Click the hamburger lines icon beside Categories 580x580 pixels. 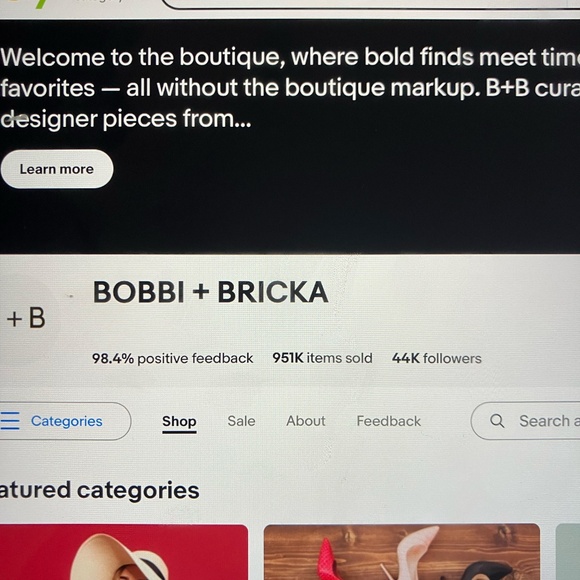10,421
